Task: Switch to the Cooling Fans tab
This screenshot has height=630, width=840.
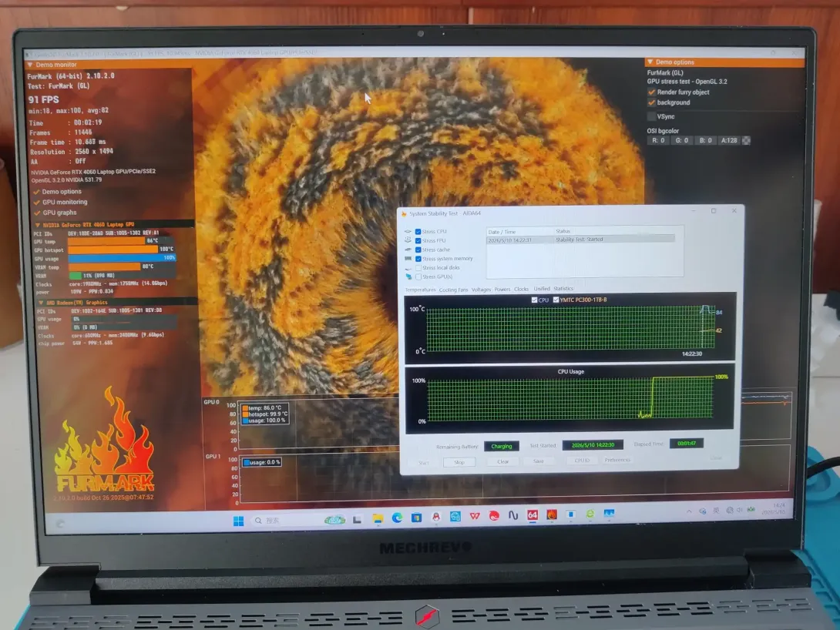Action: pos(453,290)
